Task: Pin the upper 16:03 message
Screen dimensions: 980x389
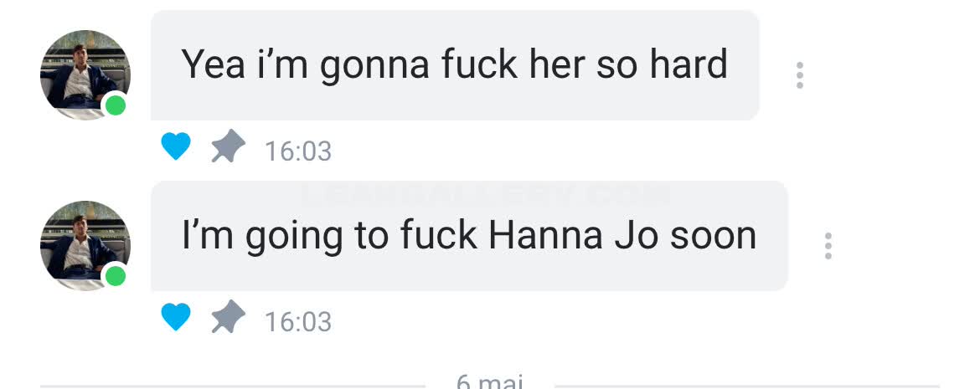Action: [228, 146]
